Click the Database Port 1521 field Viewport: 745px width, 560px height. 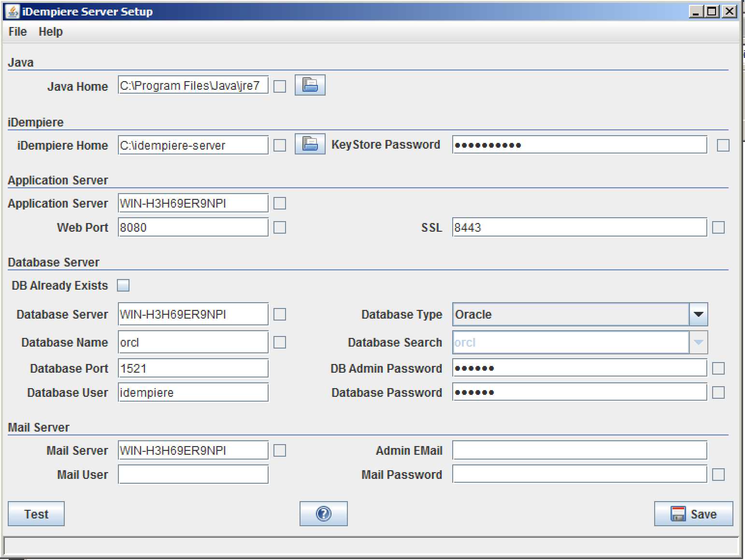point(193,368)
